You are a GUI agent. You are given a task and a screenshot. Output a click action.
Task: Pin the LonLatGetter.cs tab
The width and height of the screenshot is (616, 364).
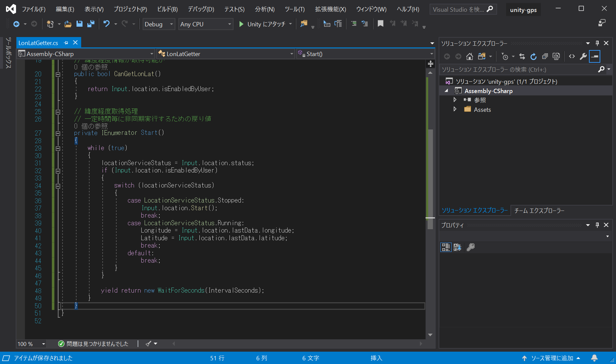[66, 43]
